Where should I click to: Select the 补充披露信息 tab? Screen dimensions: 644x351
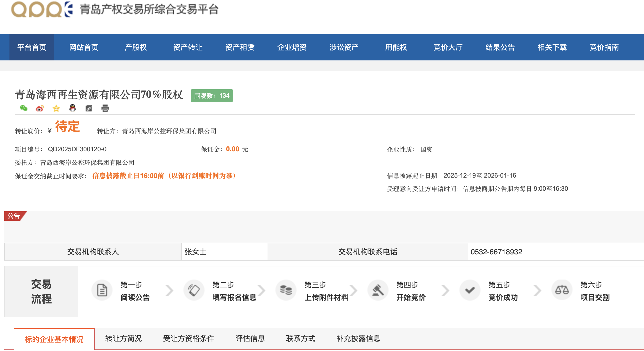358,338
